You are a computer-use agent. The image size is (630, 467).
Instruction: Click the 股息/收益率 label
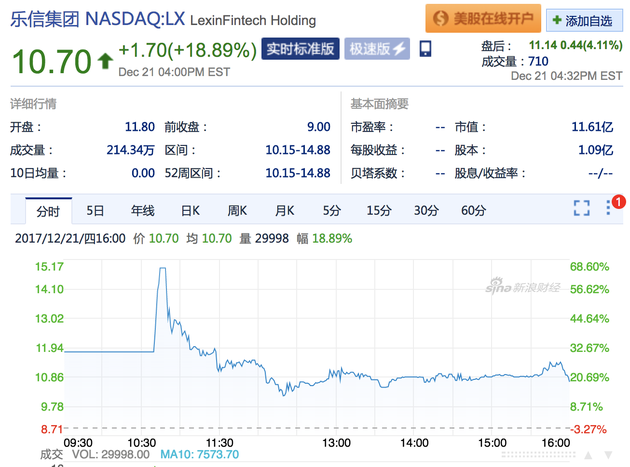tap(490, 173)
